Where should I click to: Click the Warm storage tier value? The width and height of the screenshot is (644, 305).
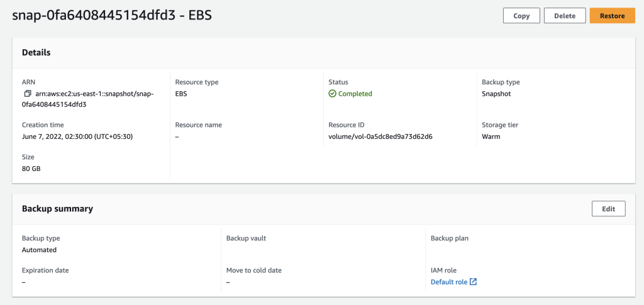pyautogui.click(x=491, y=136)
